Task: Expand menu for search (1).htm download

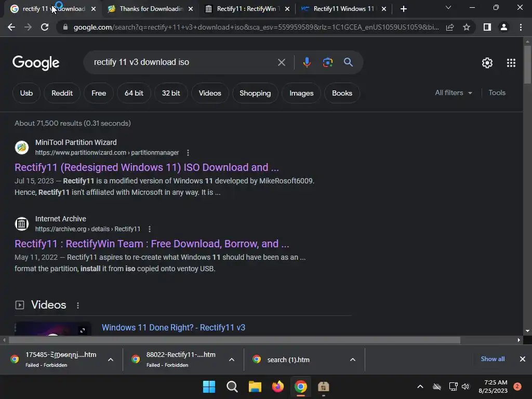Action: (x=353, y=360)
